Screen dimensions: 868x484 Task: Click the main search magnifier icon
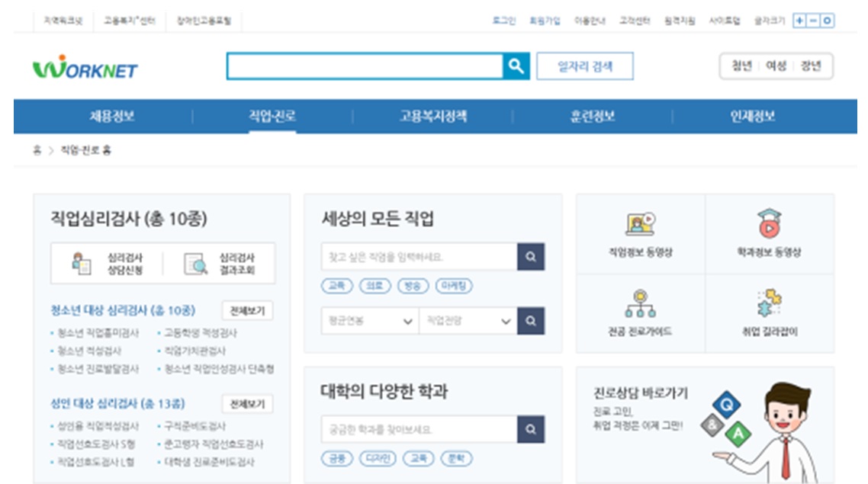[516, 66]
